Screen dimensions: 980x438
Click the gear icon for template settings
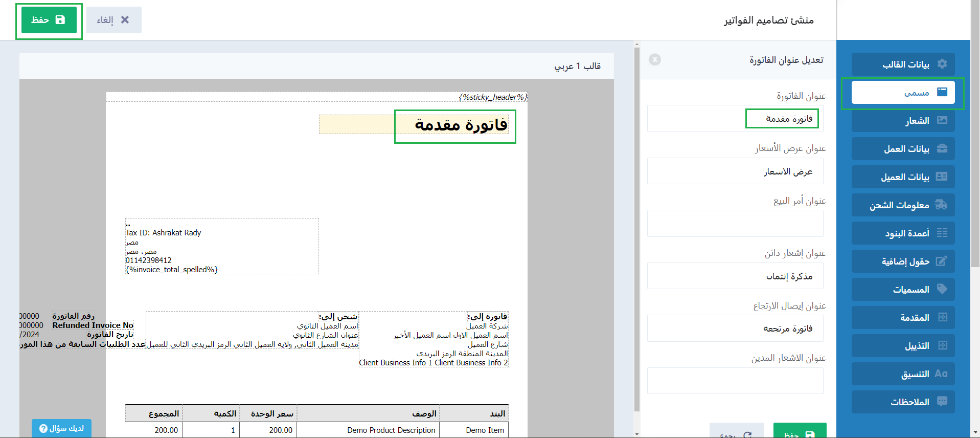[942, 64]
